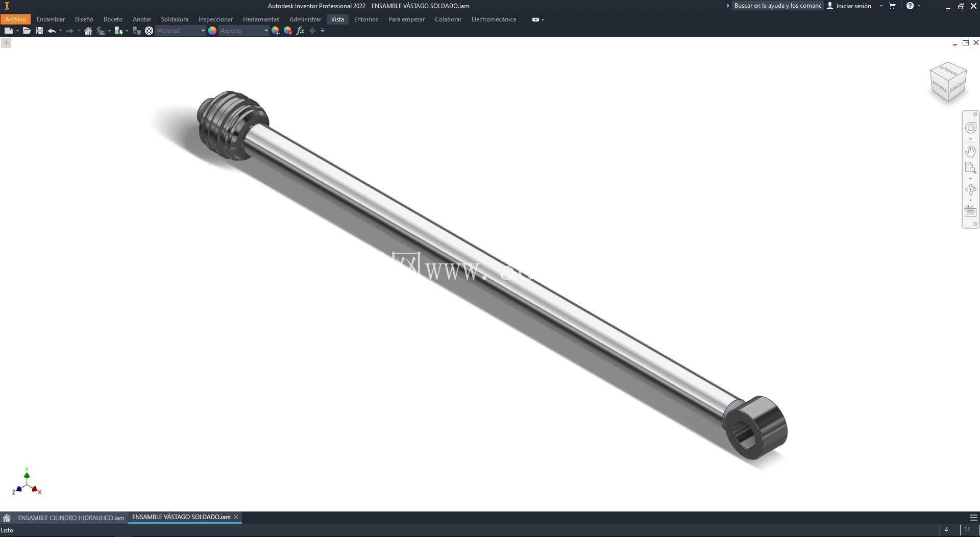
Task: Open the update options dropdown arrow
Action: [109, 31]
